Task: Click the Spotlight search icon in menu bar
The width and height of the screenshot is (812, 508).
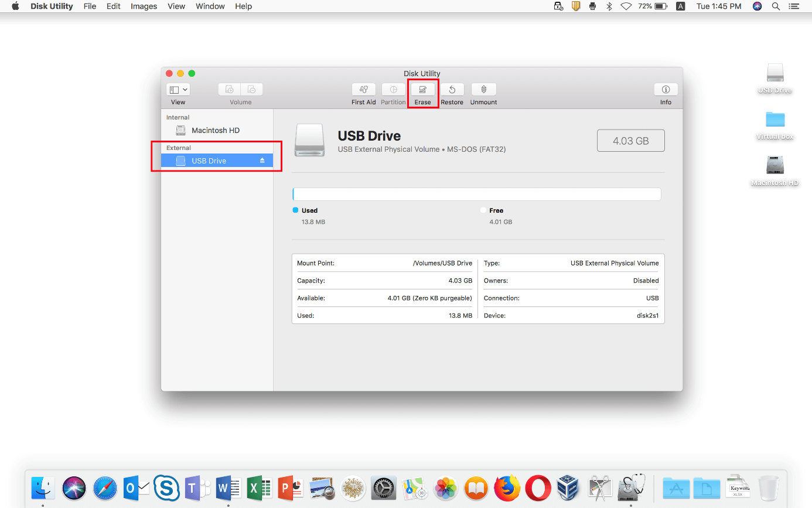Action: tap(776, 6)
